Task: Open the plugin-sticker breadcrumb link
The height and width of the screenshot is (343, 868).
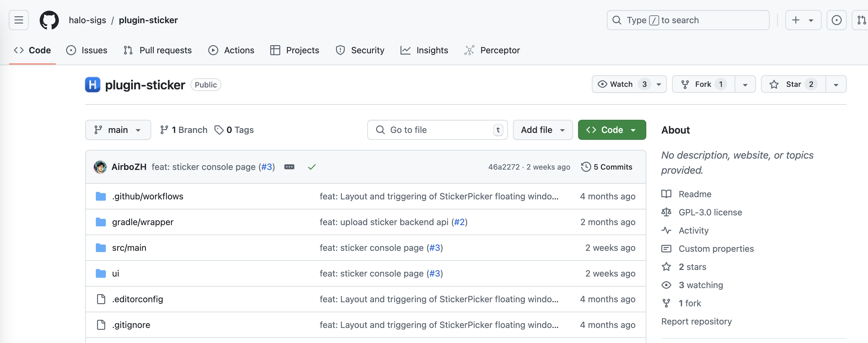Action: tap(148, 20)
